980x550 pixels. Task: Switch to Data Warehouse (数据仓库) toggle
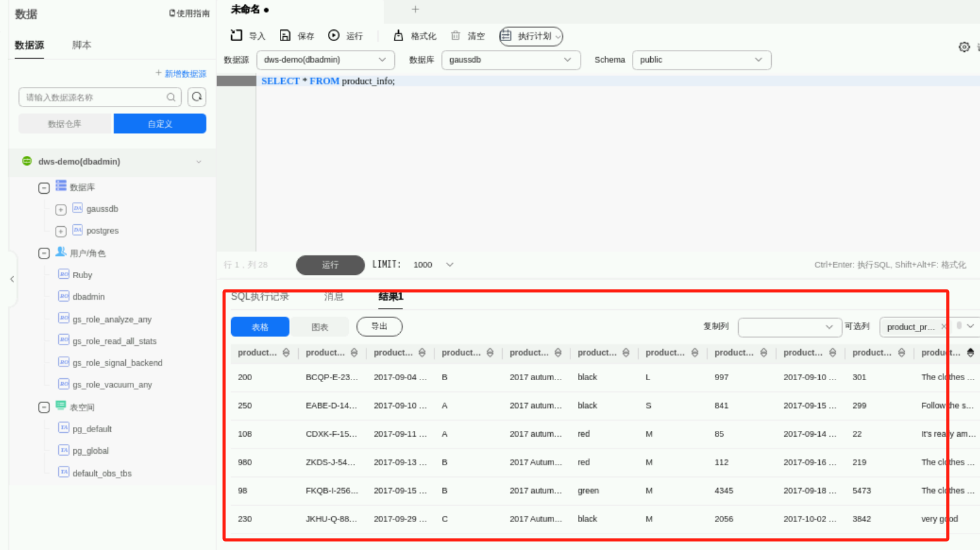(65, 124)
